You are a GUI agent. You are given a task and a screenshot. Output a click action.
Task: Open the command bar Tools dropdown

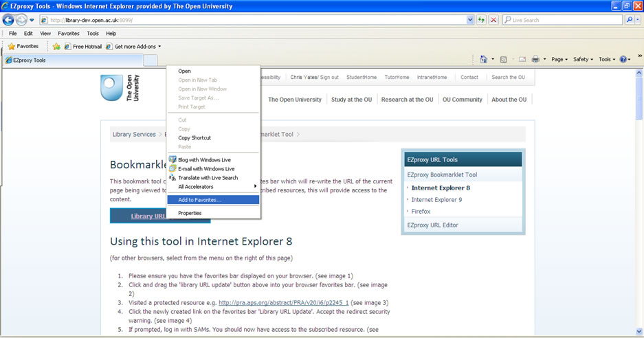607,59
